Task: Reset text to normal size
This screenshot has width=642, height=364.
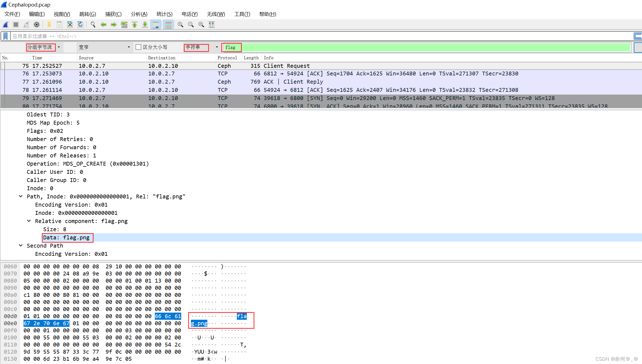Action: click(201, 25)
